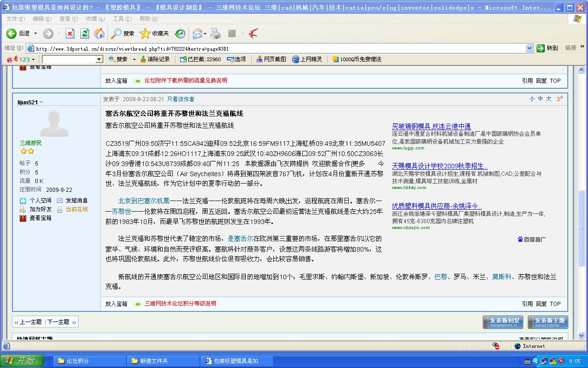The image size is (588, 368).
Task: Open the History clock icon
Action: tap(180, 33)
